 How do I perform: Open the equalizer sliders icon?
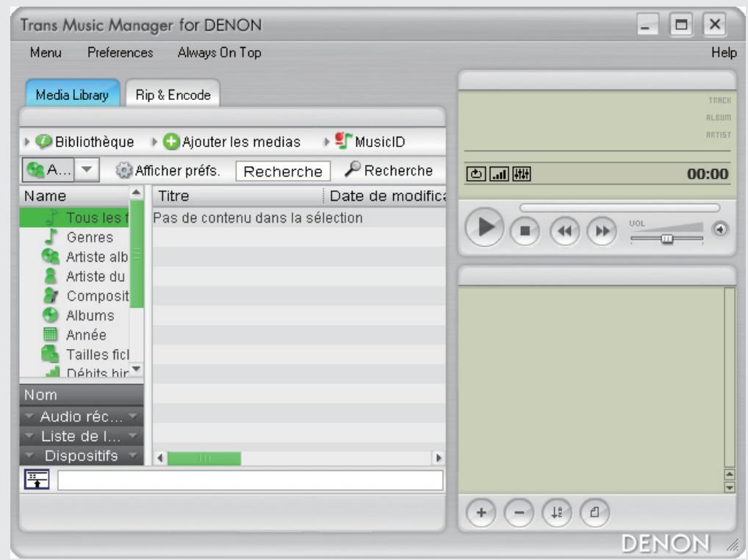(522, 174)
